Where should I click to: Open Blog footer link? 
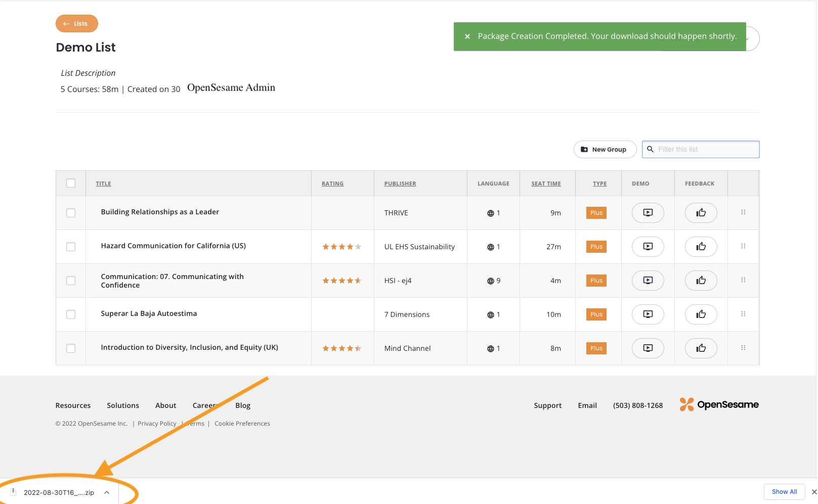point(243,405)
